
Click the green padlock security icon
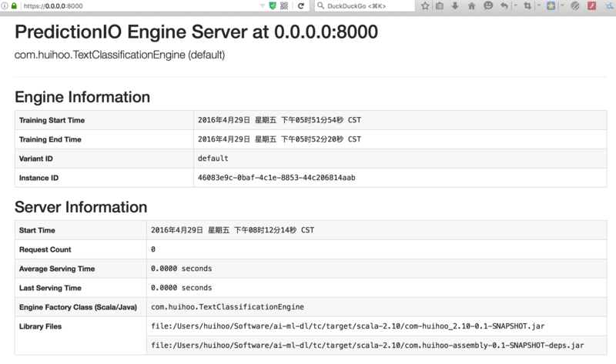[14, 6]
